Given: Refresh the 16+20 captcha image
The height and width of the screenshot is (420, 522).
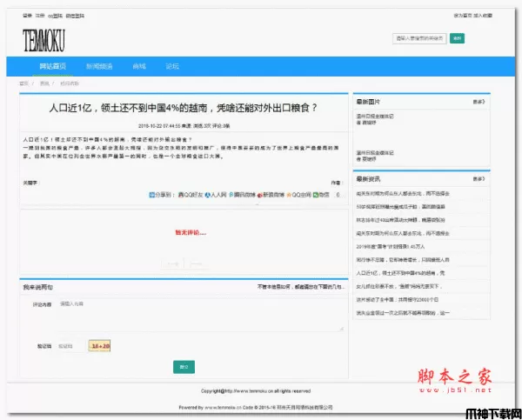Looking at the screenshot, I should pos(99,346).
